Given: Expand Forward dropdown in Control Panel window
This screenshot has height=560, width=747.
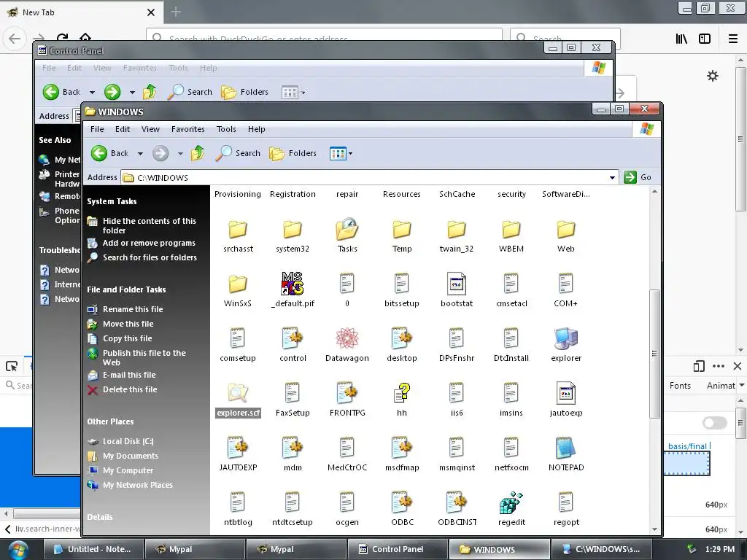Looking at the screenshot, I should 132,92.
